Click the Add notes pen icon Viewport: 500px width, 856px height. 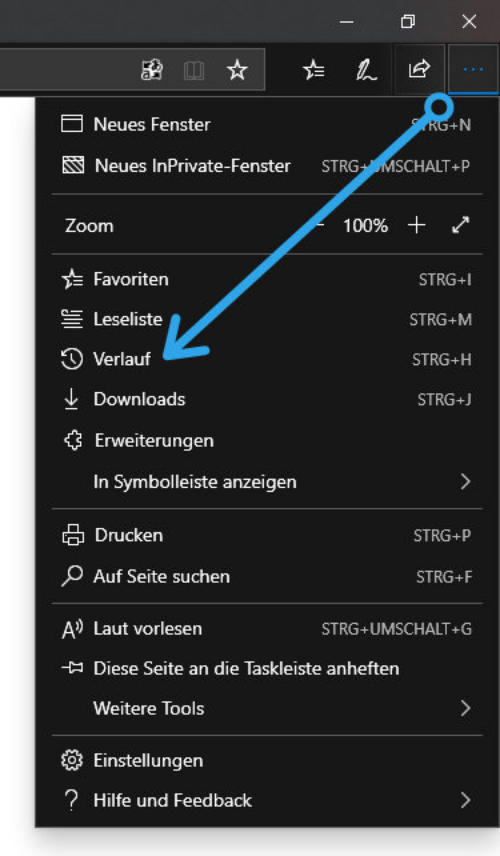[366, 70]
